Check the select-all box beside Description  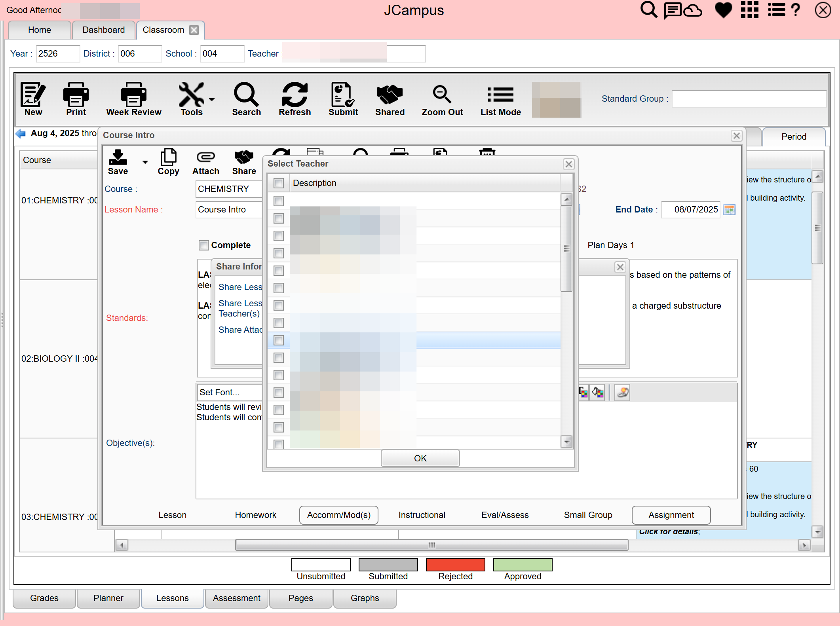click(x=279, y=183)
